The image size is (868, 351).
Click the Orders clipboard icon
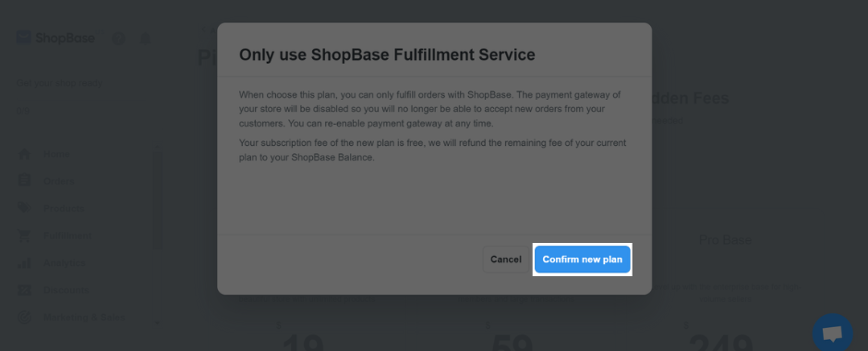pyautogui.click(x=24, y=181)
